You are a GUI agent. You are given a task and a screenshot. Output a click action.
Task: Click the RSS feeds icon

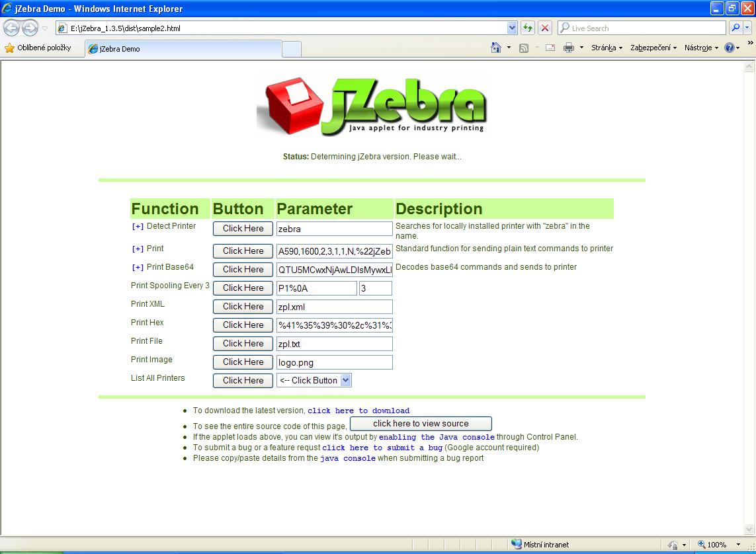(524, 48)
